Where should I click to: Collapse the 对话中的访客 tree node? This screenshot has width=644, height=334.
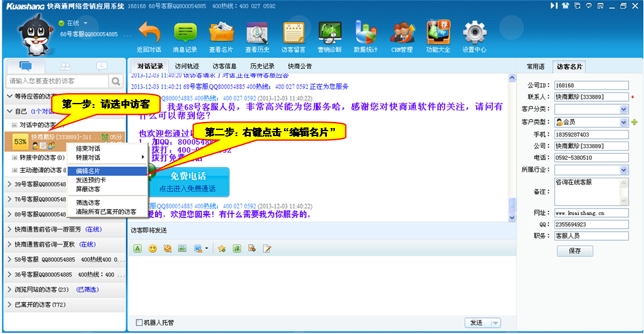click(x=14, y=125)
